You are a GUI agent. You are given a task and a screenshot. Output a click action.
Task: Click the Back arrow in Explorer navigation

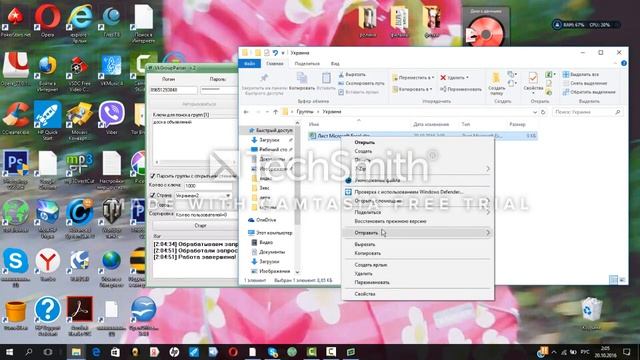click(x=246, y=112)
